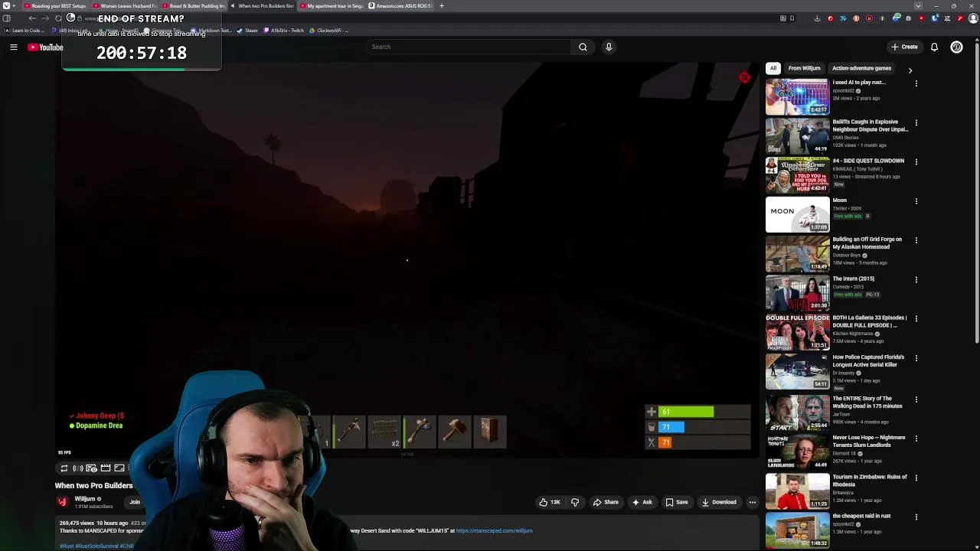Bookmark this page icon in address bar
The image size is (980, 551).
pos(792,18)
